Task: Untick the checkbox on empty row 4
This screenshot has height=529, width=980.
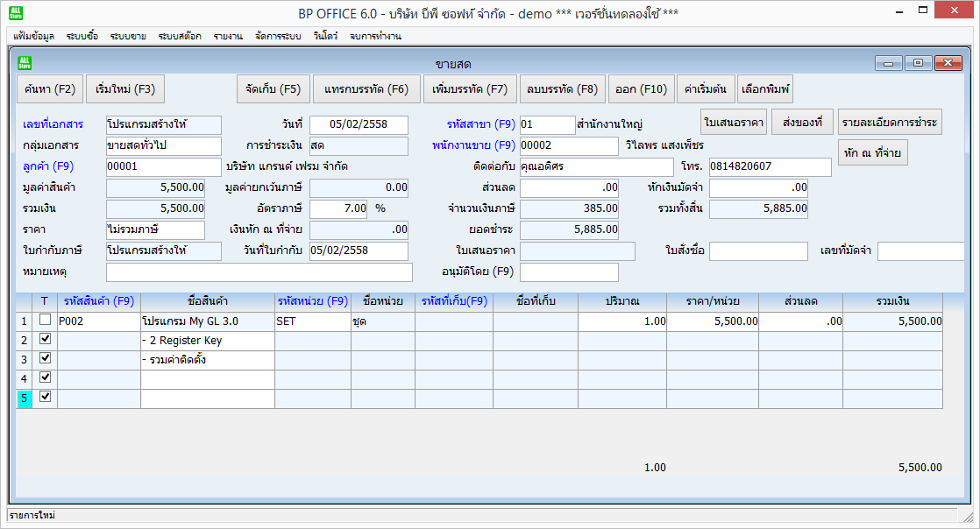Action: 45,377
